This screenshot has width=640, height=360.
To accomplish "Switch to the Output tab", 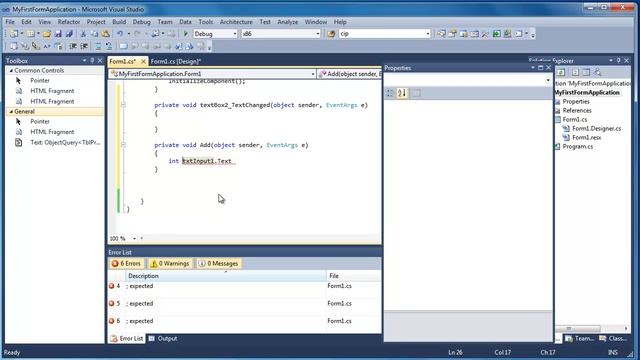I will coord(163,338).
